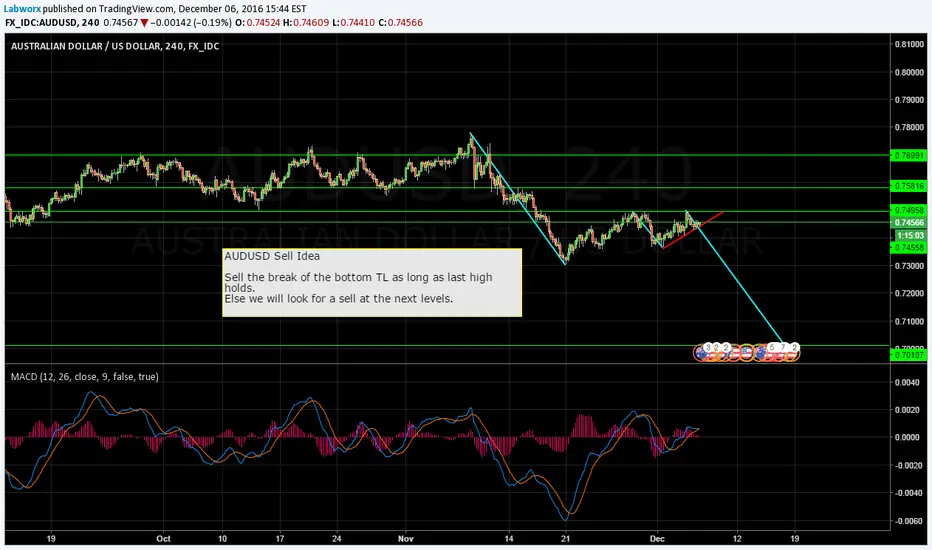
Task: Click the event badge numbered 5
Action: point(772,348)
